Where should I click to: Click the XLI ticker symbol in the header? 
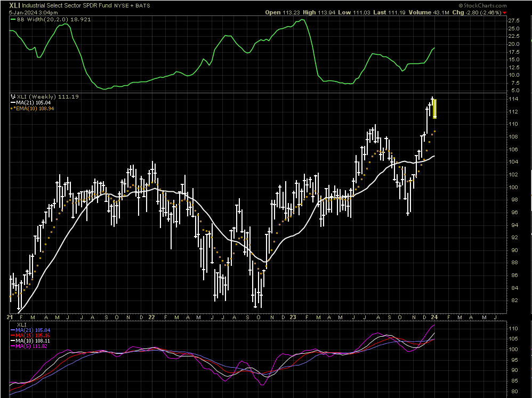pos(14,5)
